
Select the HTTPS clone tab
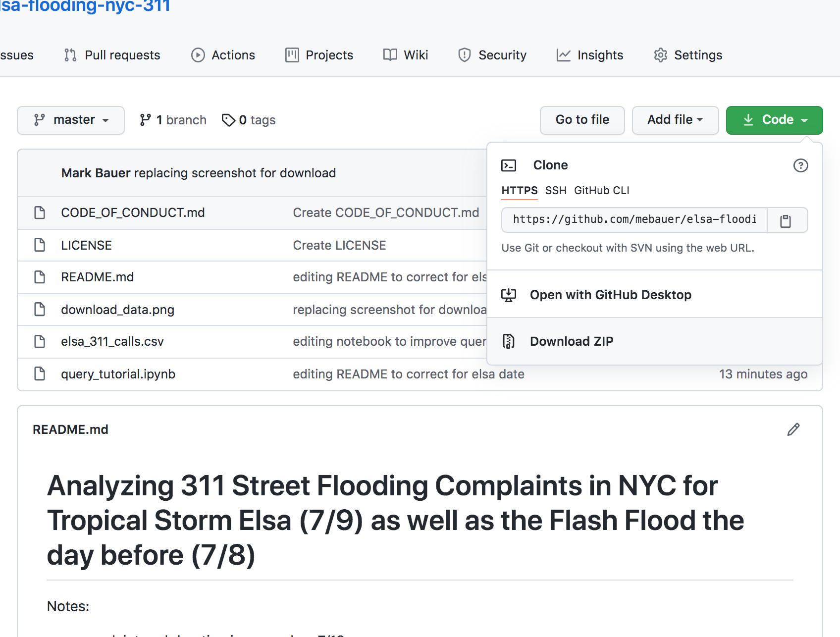(x=519, y=191)
